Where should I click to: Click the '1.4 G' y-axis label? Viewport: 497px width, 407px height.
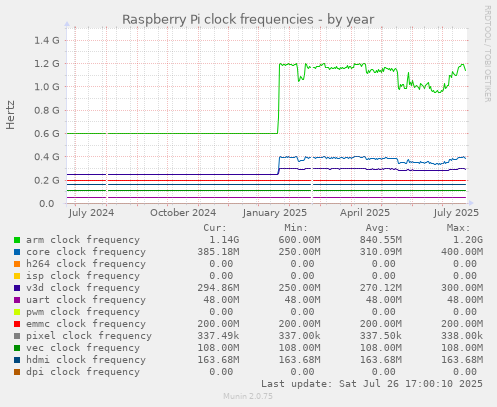pos(47,41)
